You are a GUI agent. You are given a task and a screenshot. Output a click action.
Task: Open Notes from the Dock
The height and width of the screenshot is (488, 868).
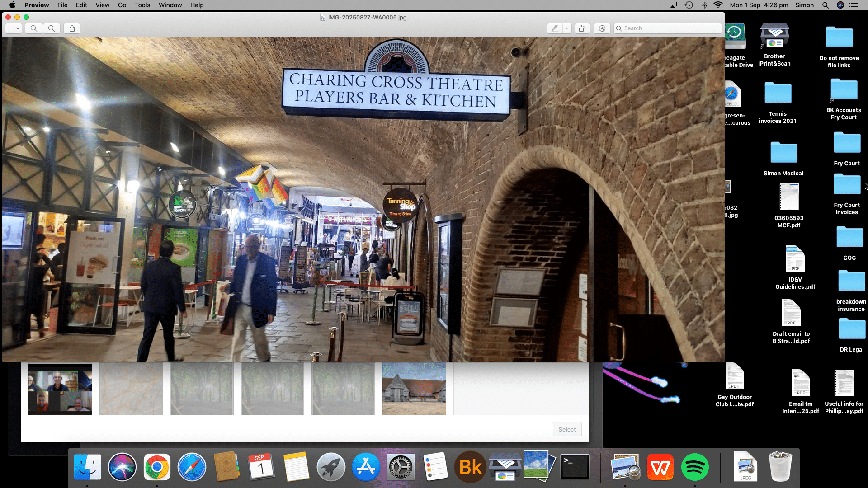tap(296, 467)
